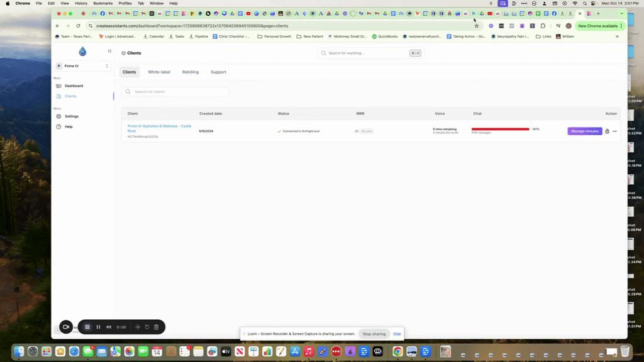The image size is (644, 362).
Task: Pause the Loom recording
Action: 98,327
